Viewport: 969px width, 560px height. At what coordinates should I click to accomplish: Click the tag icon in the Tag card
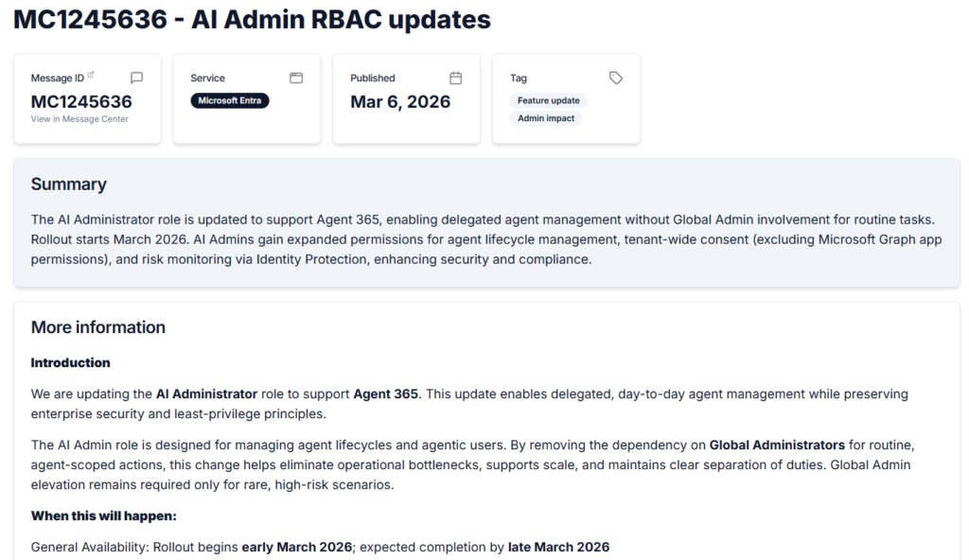[x=615, y=79]
